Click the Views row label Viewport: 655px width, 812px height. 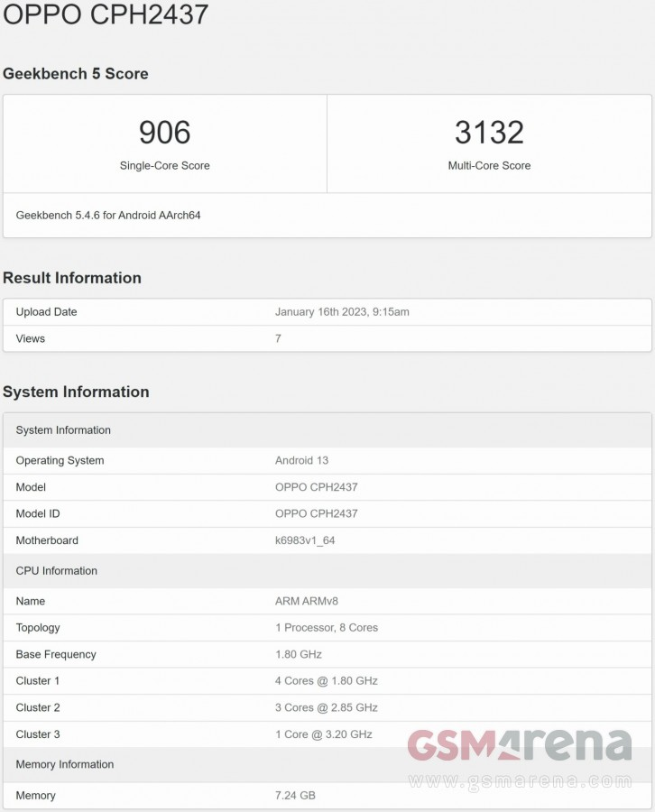coord(30,338)
